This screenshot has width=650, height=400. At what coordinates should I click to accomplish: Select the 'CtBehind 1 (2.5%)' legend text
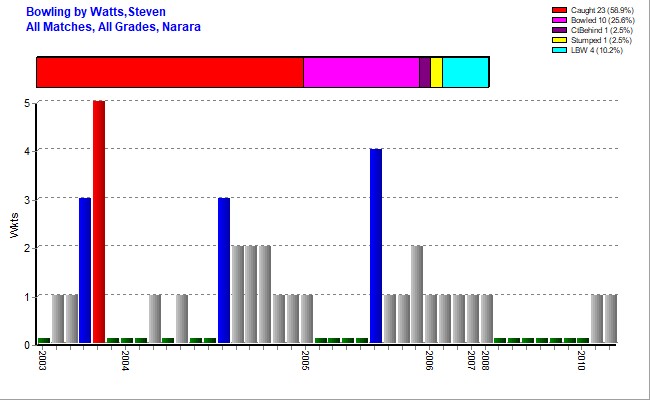click(601, 30)
